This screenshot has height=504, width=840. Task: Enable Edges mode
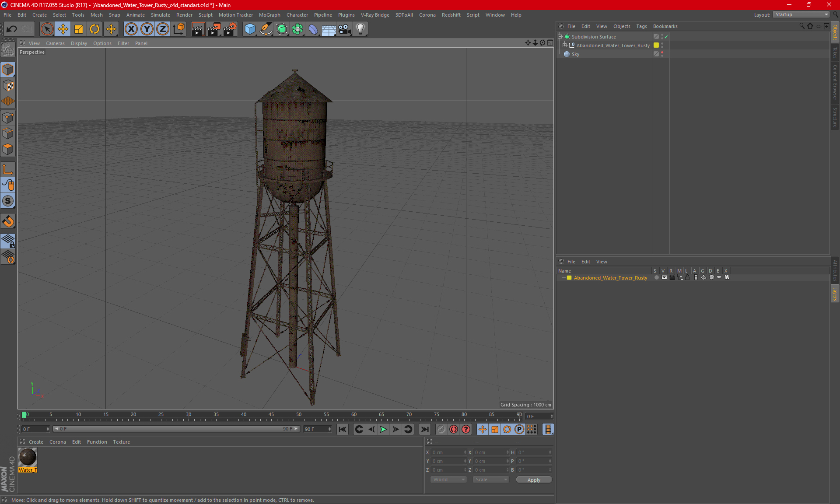[x=8, y=133]
